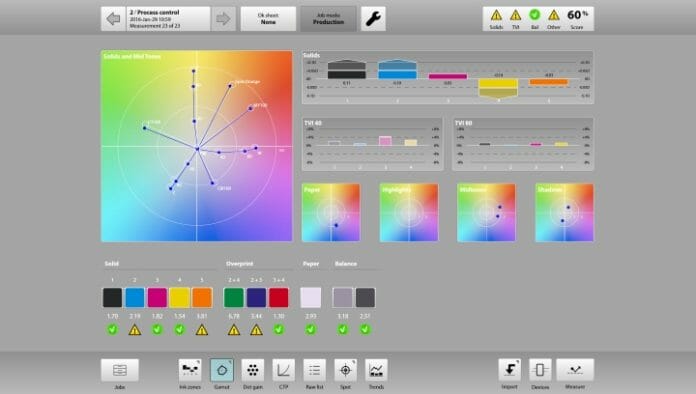Click green check under black solid 1
Image resolution: width=696 pixels, height=394 pixels.
click(112, 330)
